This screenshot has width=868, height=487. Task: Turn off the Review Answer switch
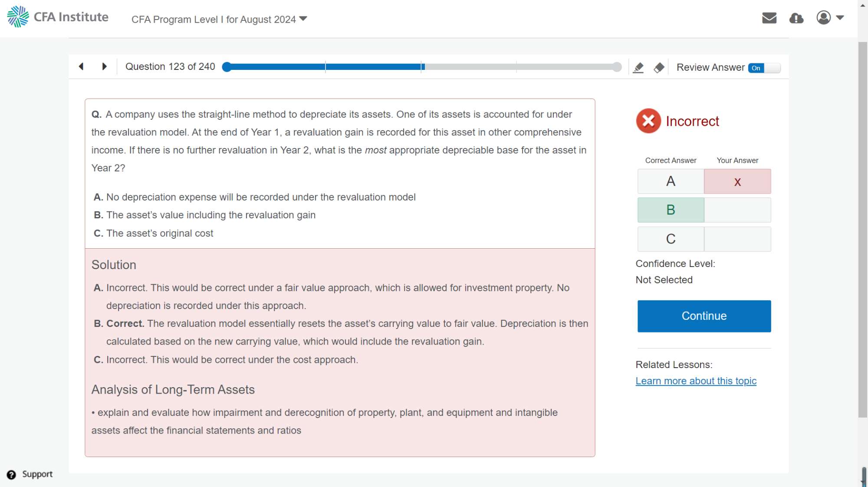coord(764,68)
